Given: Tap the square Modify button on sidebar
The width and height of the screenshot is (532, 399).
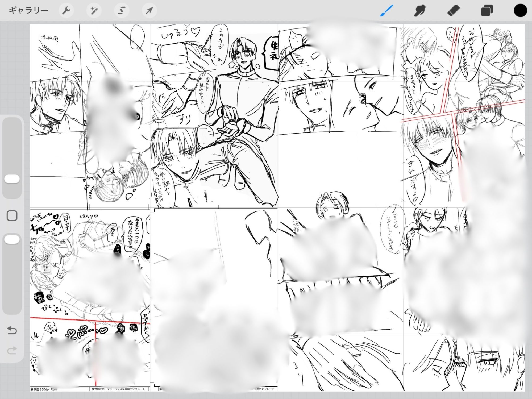Looking at the screenshot, I should [12, 216].
